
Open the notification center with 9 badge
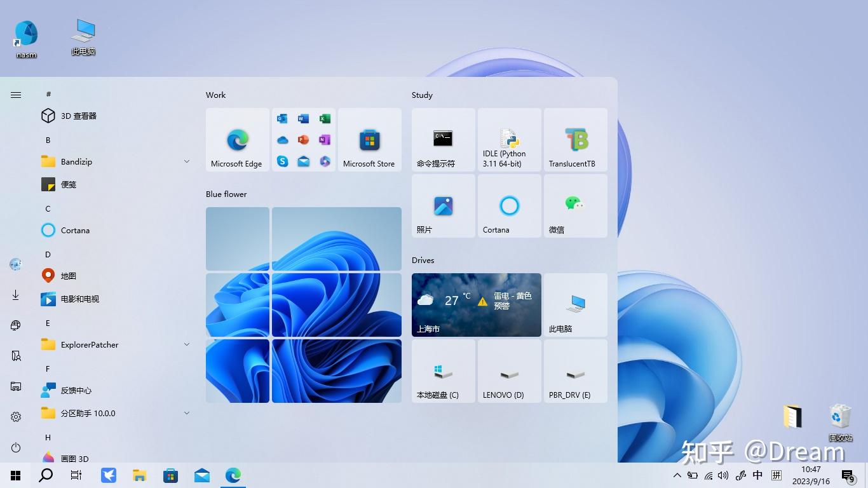(848, 476)
